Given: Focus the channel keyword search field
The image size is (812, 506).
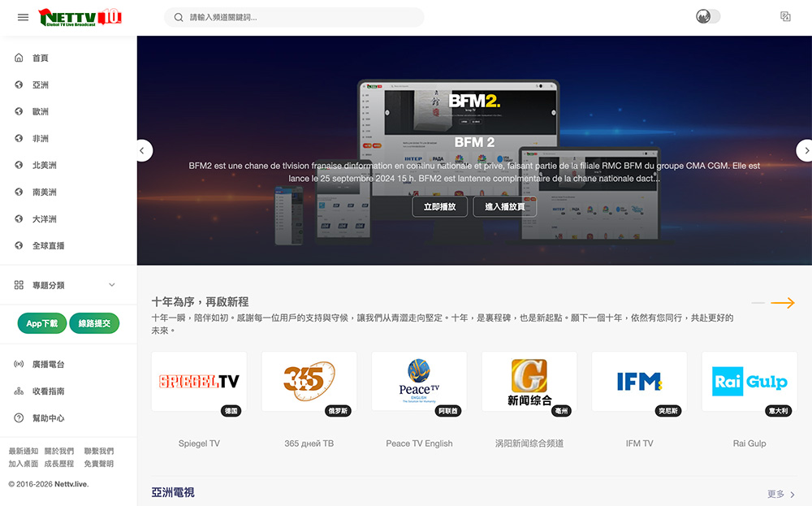Looking at the screenshot, I should click(294, 17).
